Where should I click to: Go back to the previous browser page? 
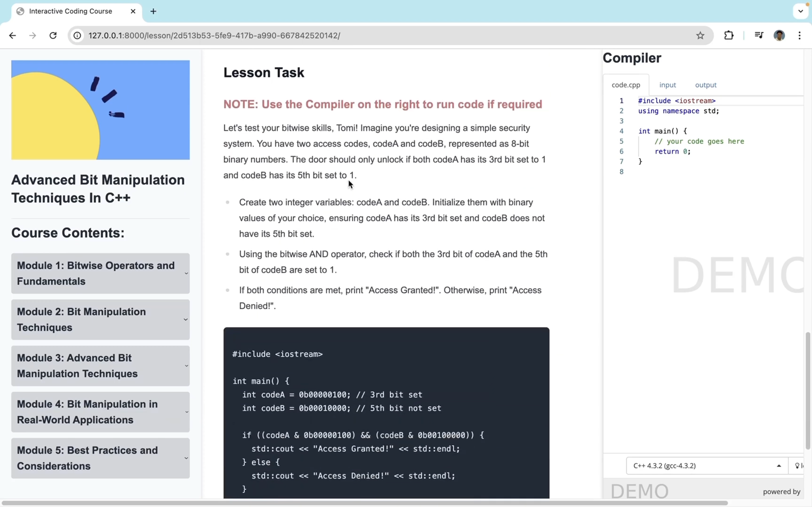(x=12, y=35)
